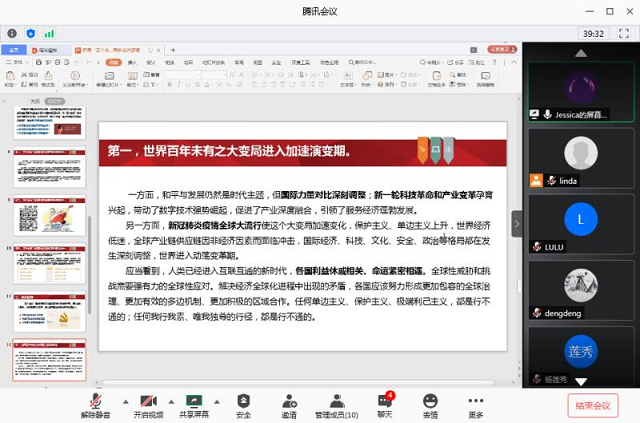
Task: Open the emoji (表情) reactions
Action: coord(430,400)
